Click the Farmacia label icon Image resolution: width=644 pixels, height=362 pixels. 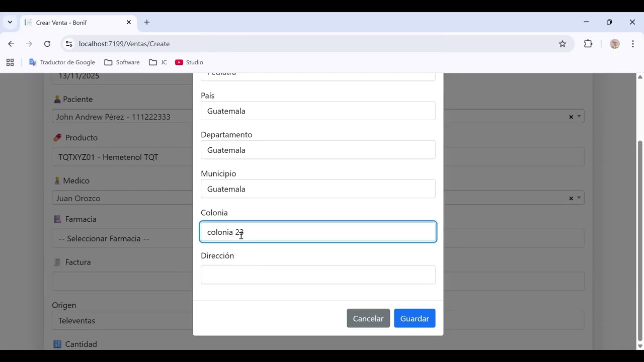click(x=57, y=219)
